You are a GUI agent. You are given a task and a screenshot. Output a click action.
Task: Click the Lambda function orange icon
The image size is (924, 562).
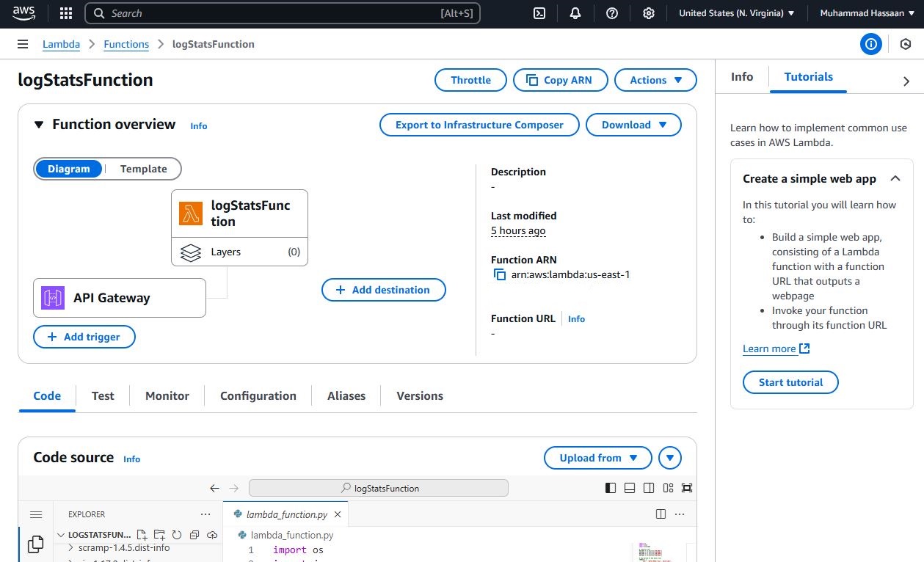[191, 214]
